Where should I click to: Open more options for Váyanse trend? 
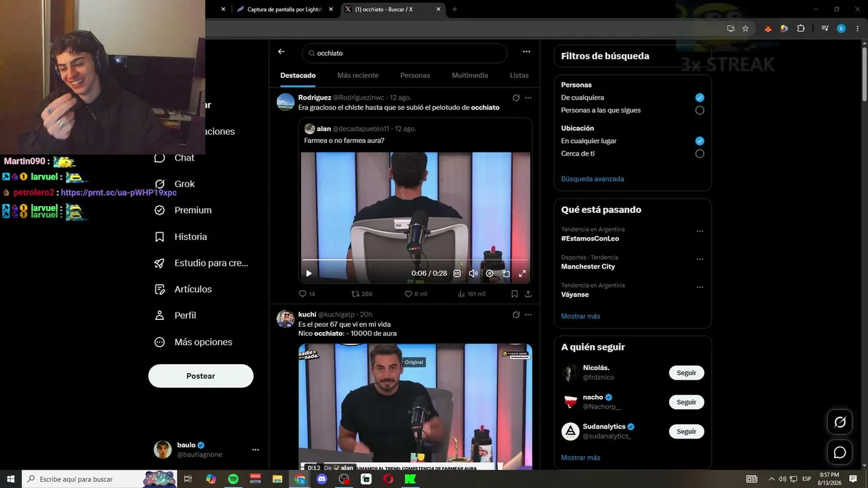click(x=700, y=287)
